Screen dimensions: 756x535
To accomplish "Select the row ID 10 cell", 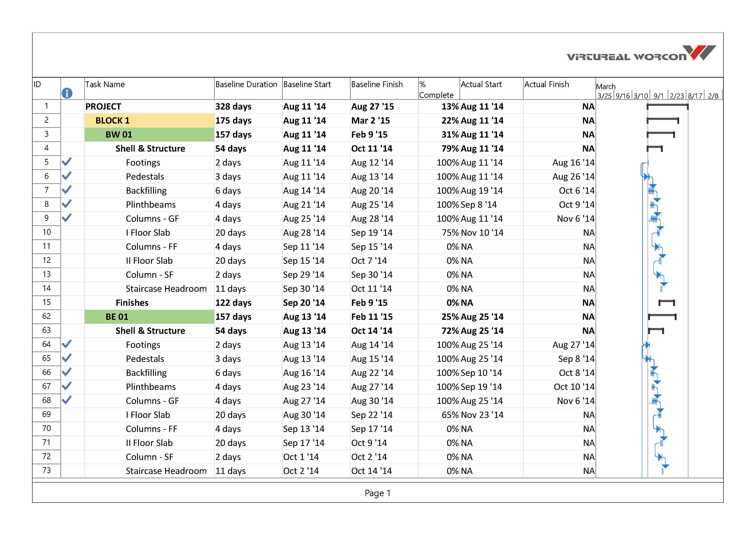I will (46, 232).
